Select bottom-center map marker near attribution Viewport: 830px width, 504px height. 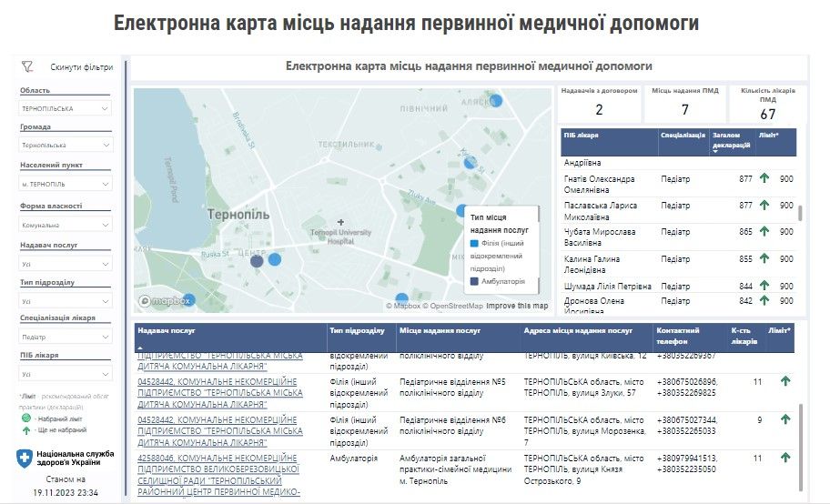click(401, 299)
